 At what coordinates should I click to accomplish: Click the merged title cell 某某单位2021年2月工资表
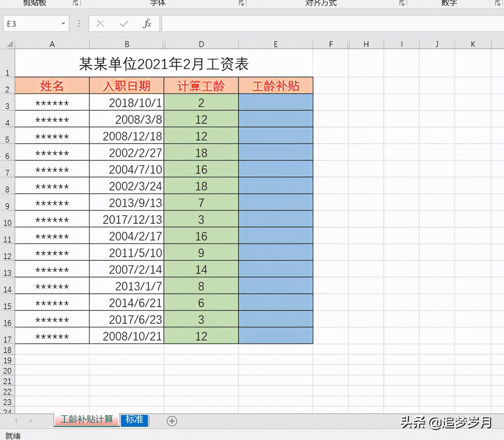(164, 64)
